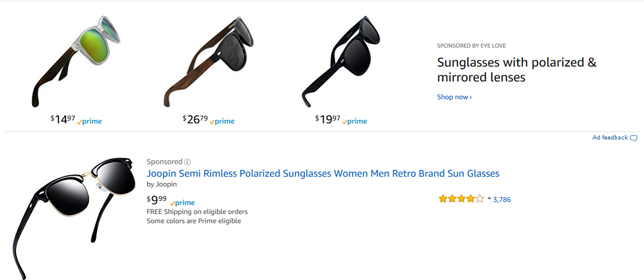644x280 pixels.
Task: Expand the rating breakdown arrow by the stars
Action: 489,199
